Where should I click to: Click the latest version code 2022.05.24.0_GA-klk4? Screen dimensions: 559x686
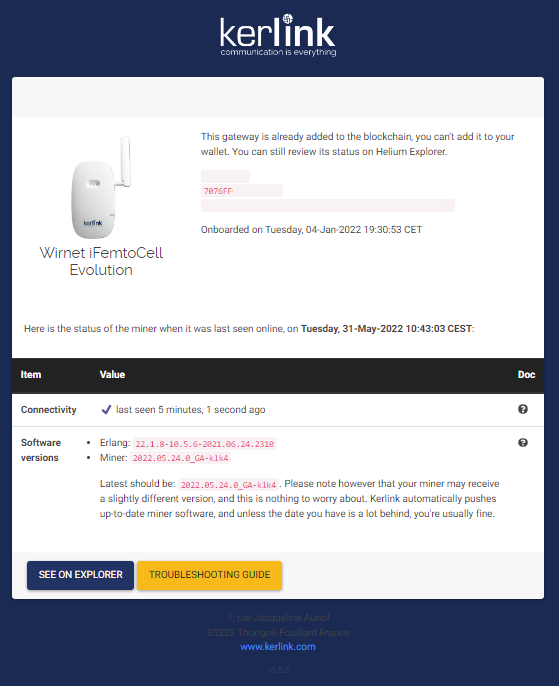pyautogui.click(x=228, y=485)
